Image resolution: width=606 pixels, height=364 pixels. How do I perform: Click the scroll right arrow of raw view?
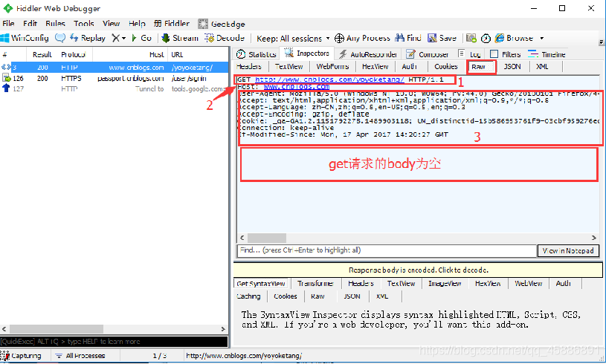(593, 238)
